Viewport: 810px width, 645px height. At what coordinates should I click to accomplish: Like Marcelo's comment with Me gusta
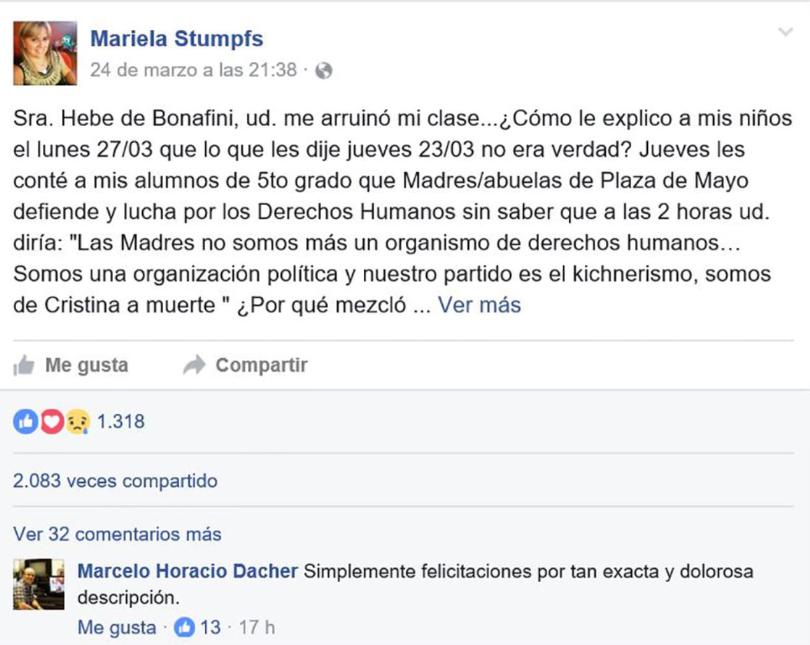[116, 628]
